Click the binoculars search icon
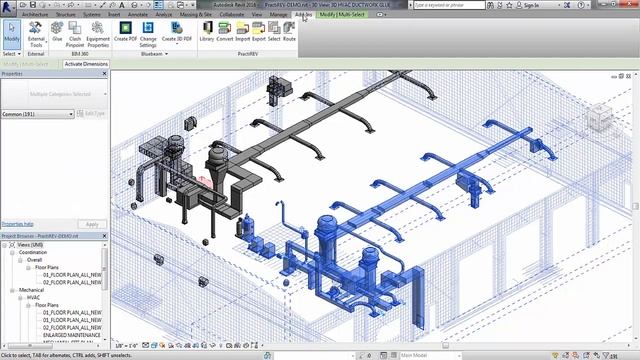640x360 pixels. [491, 5]
